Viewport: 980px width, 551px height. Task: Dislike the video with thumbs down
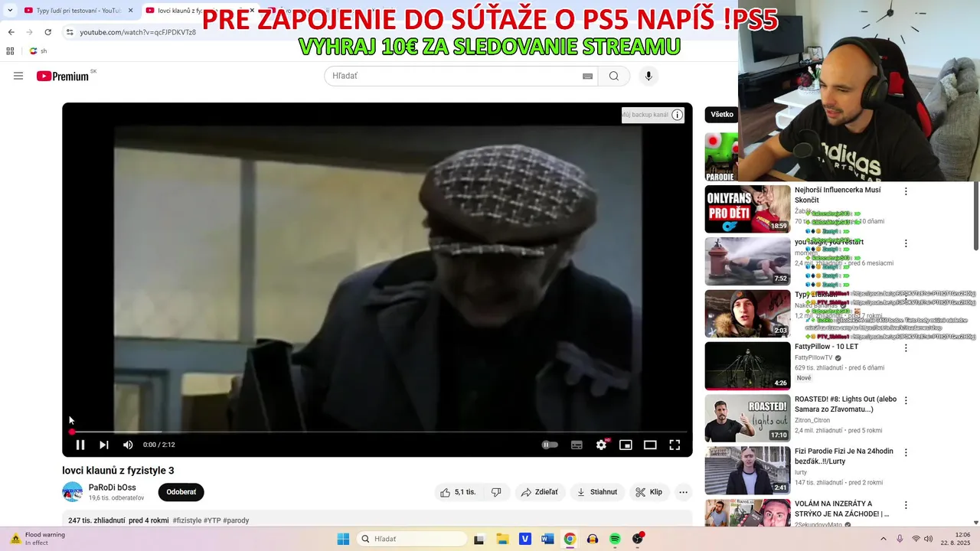tap(496, 492)
